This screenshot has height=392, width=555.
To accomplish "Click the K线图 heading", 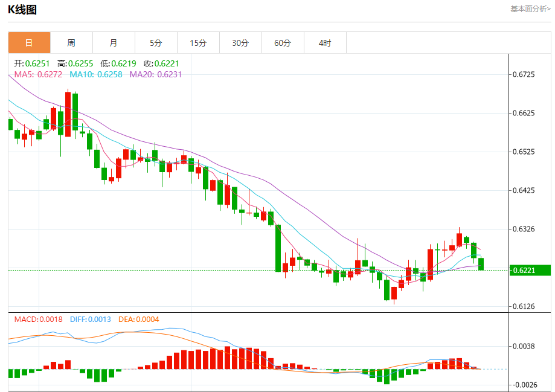I will [22, 10].
